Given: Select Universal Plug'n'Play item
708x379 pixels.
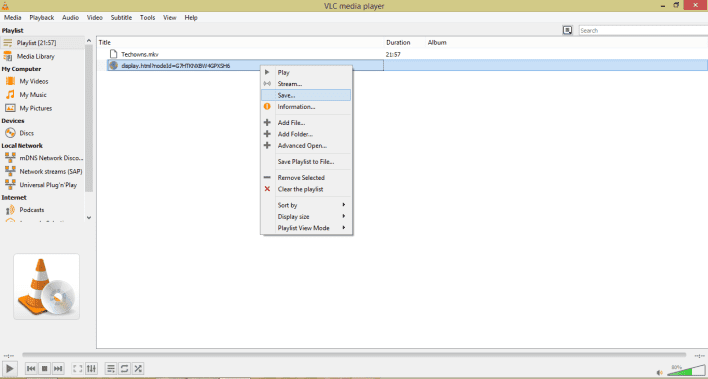Looking at the screenshot, I should (42, 185).
